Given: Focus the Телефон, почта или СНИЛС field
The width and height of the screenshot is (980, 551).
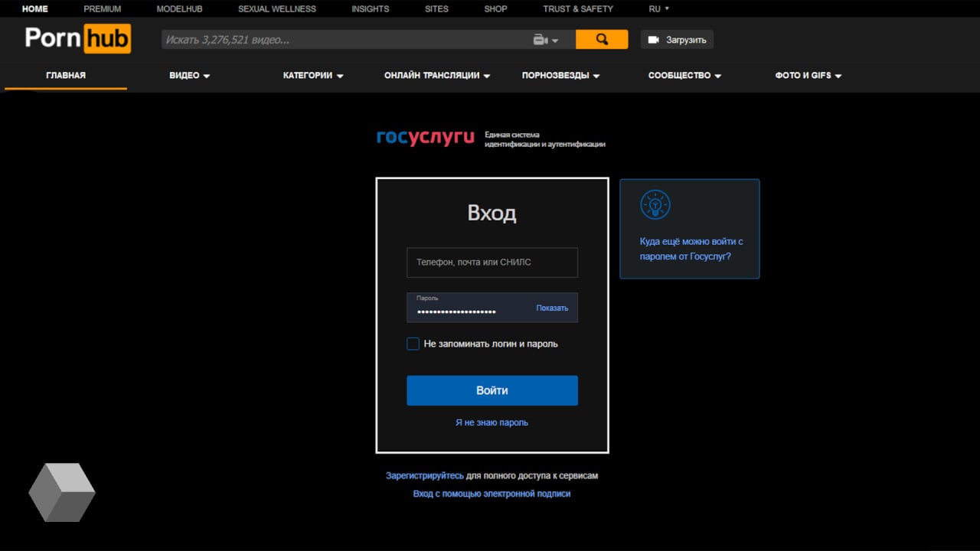Looking at the screenshot, I should pos(492,262).
